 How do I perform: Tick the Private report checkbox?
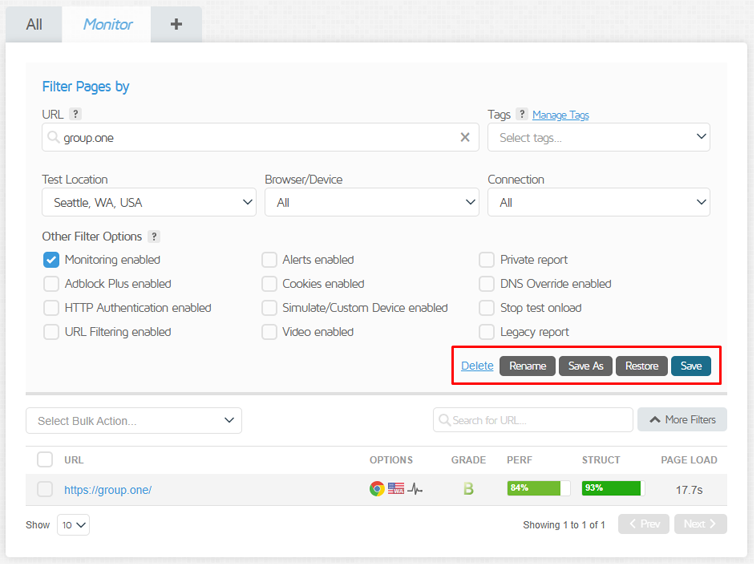point(486,260)
